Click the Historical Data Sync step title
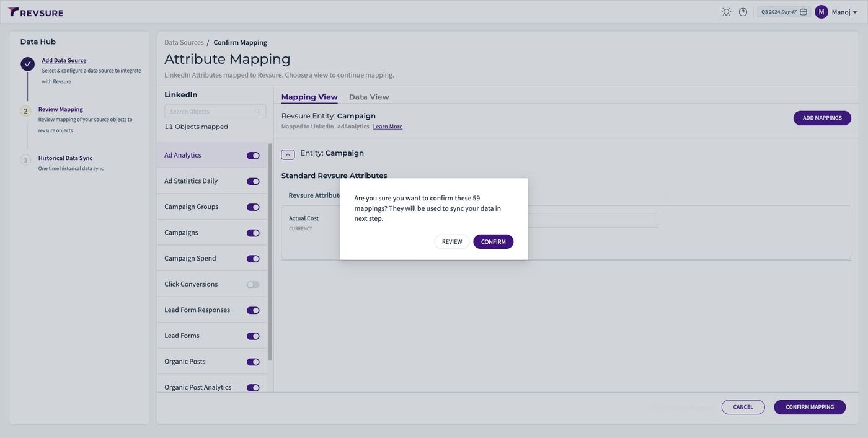Image resolution: width=868 pixels, height=438 pixels. tap(65, 158)
